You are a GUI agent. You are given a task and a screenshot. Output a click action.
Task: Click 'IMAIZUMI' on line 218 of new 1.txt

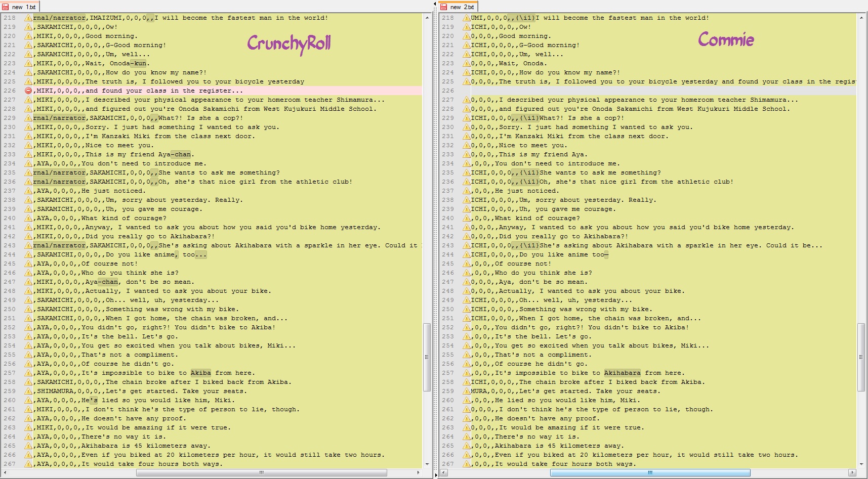(x=106, y=18)
